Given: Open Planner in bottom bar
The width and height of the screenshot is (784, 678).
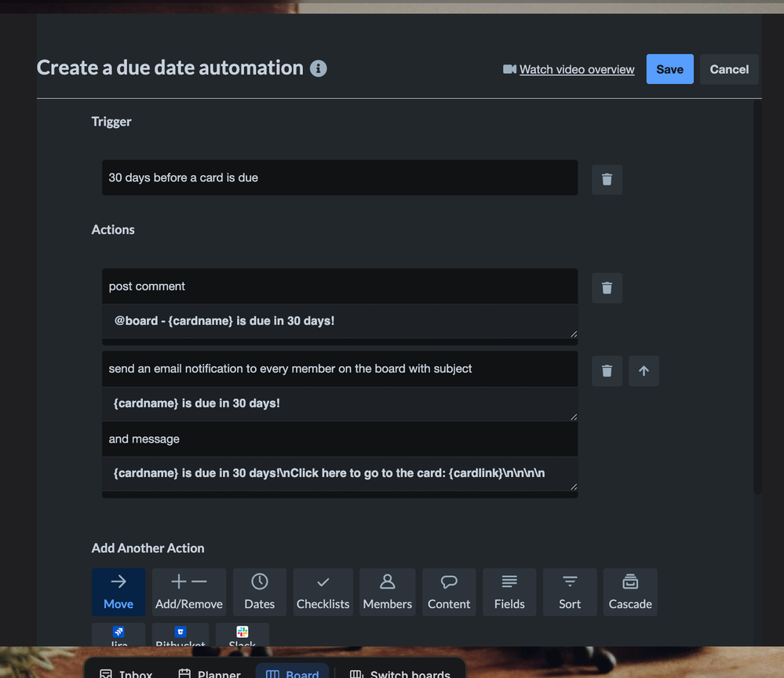Looking at the screenshot, I should tap(210, 673).
